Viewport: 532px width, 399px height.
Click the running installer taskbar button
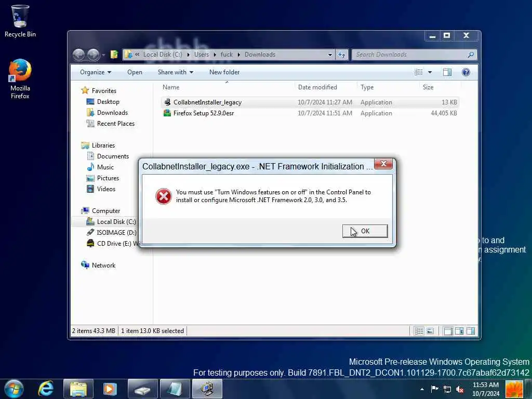point(207,389)
